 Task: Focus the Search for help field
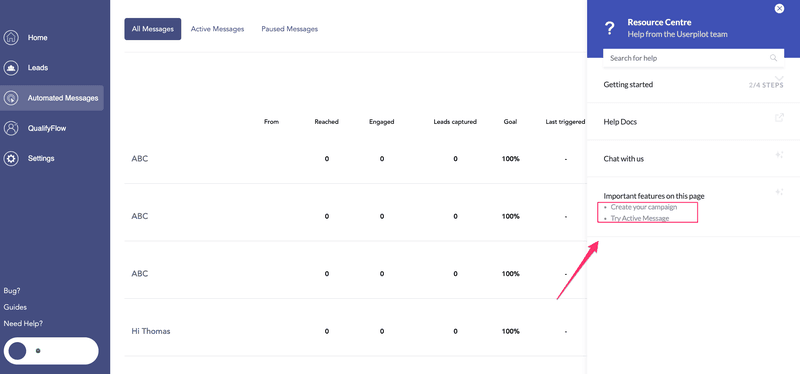pos(693,58)
